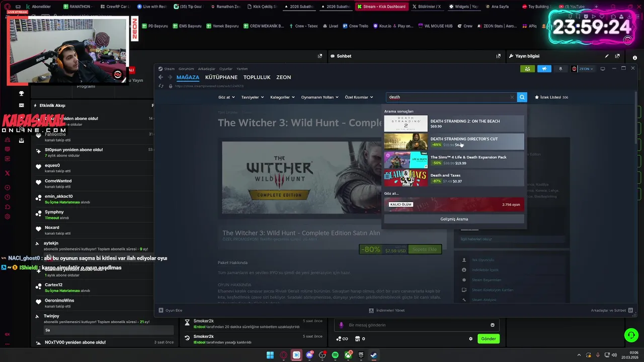Open the KALICI ÖLÜM tag banner
This screenshot has height=362, width=644.
(x=454, y=205)
